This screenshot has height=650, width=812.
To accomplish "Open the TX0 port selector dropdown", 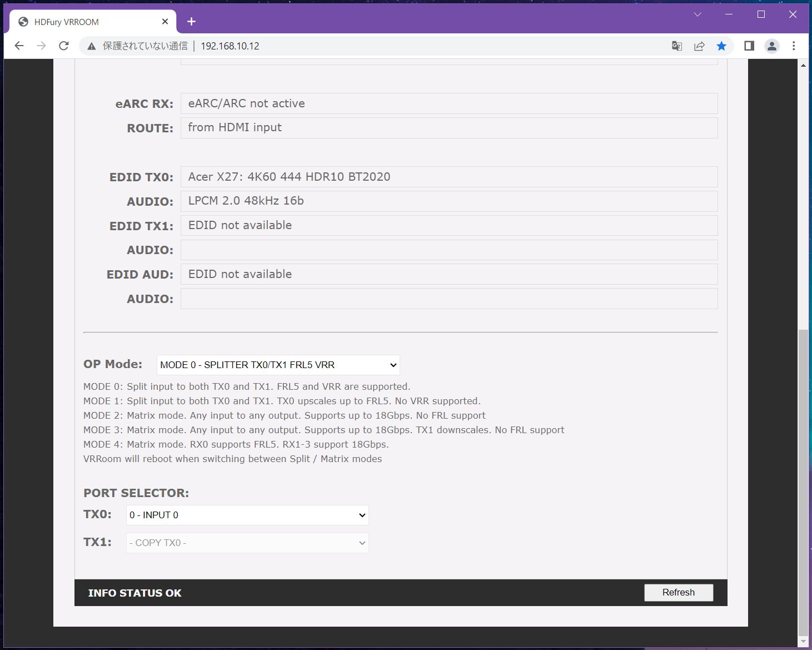I will [247, 515].
